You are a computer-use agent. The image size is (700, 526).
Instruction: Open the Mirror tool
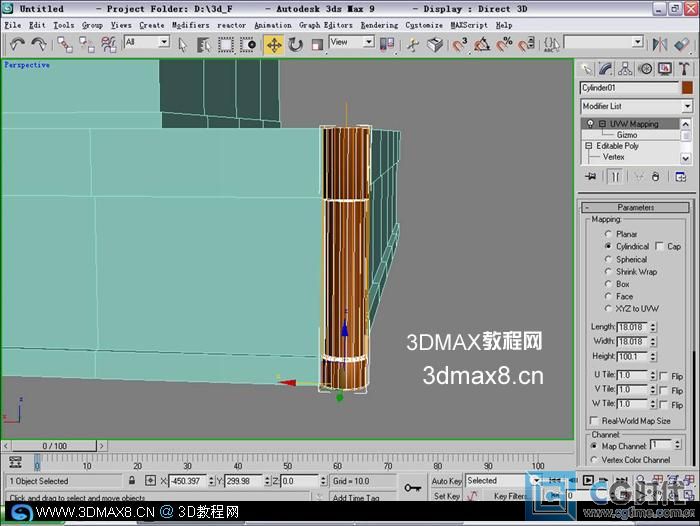point(660,44)
